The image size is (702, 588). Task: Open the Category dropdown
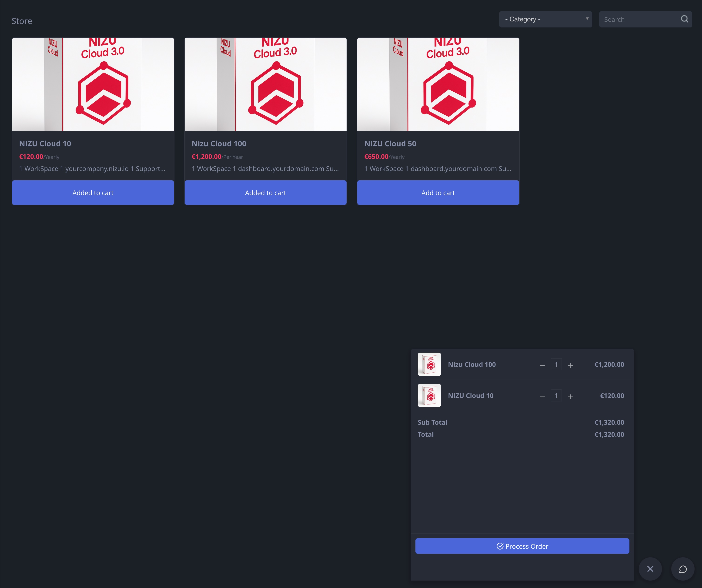point(545,19)
